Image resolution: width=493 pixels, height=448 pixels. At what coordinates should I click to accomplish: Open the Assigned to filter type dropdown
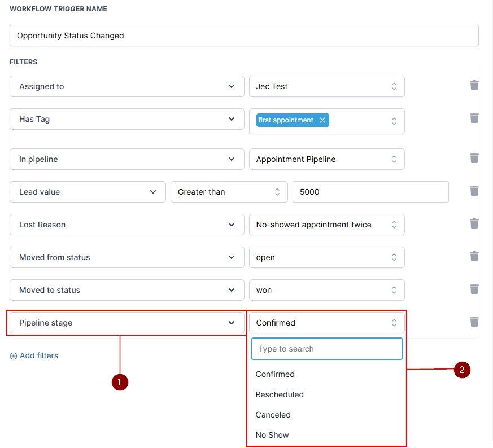click(126, 86)
